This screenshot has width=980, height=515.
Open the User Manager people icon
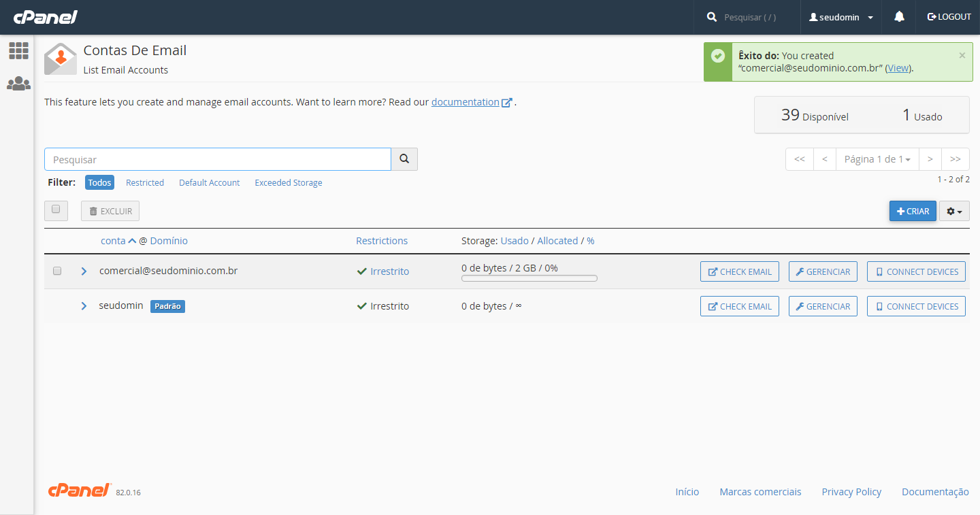18,84
